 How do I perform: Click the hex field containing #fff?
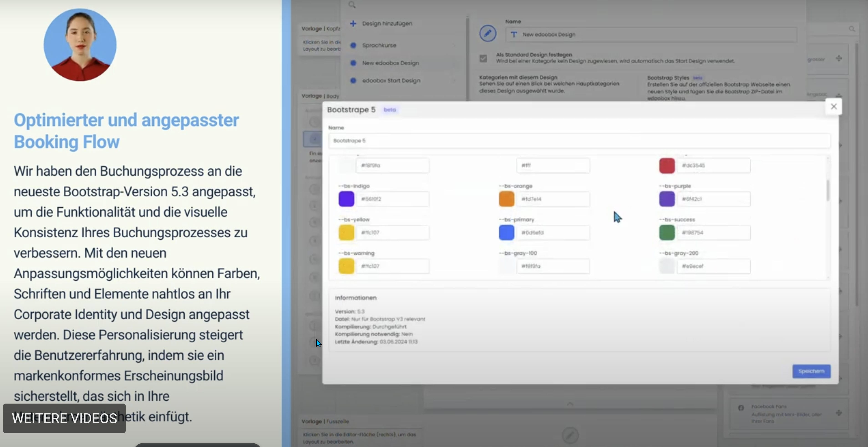(553, 166)
